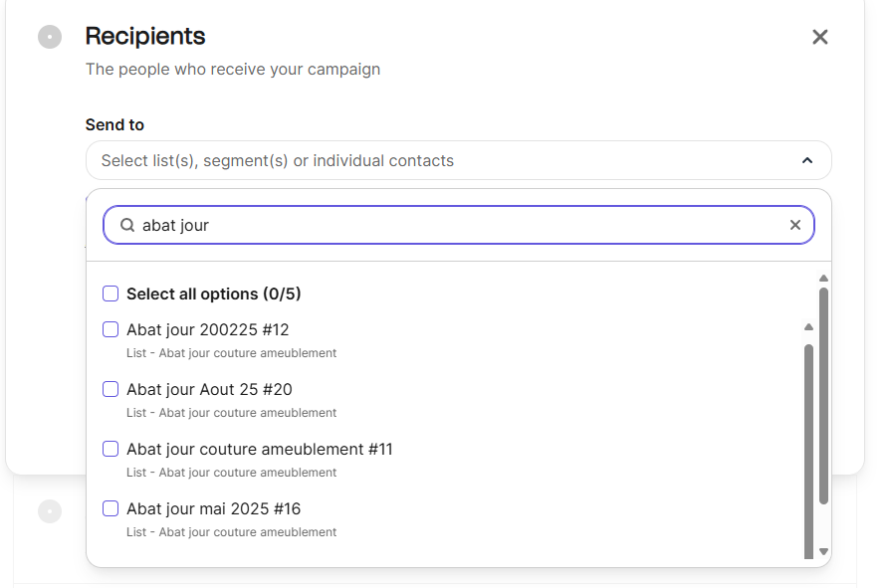Click the inner options list scrollbar thumb
The width and height of the screenshot is (888, 588).
pyautogui.click(x=808, y=448)
